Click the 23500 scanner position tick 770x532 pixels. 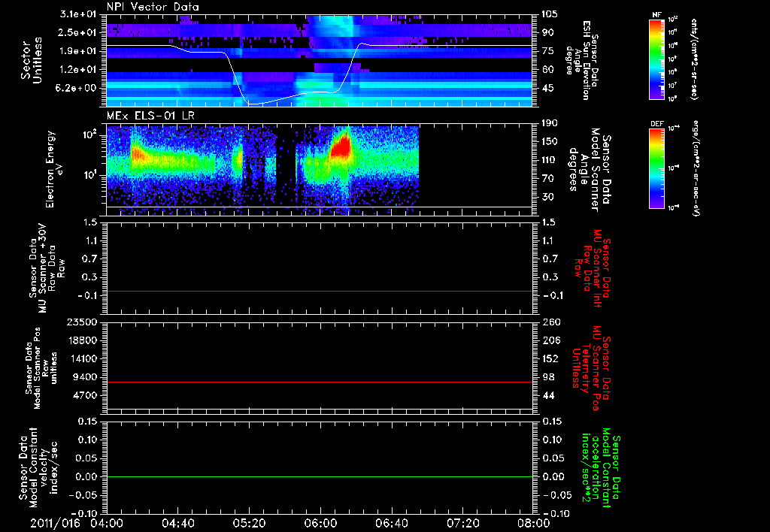pos(83,322)
